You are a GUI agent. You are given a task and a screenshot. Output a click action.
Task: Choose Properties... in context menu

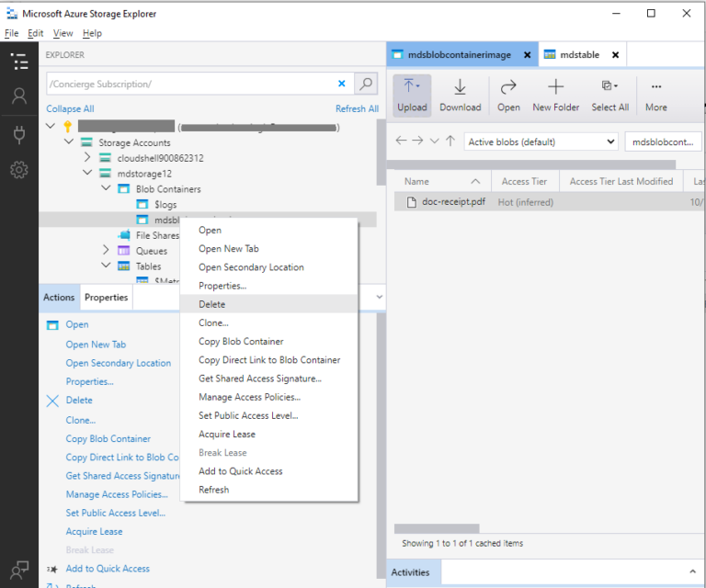pyautogui.click(x=268, y=286)
